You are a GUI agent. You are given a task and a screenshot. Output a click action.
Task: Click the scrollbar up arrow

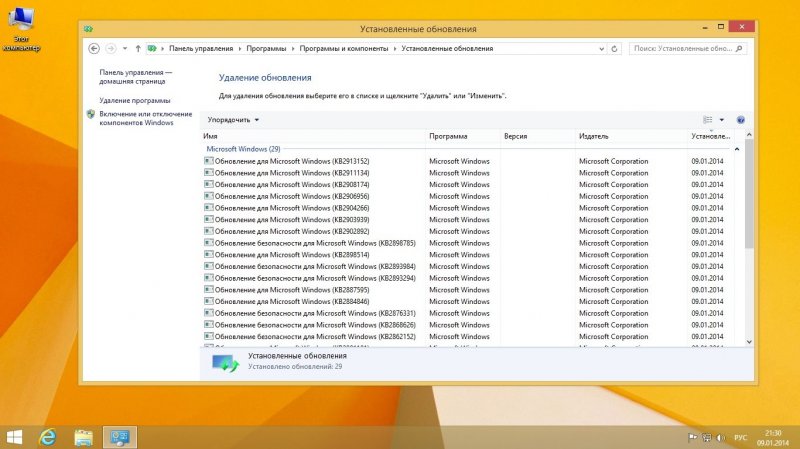(749, 135)
